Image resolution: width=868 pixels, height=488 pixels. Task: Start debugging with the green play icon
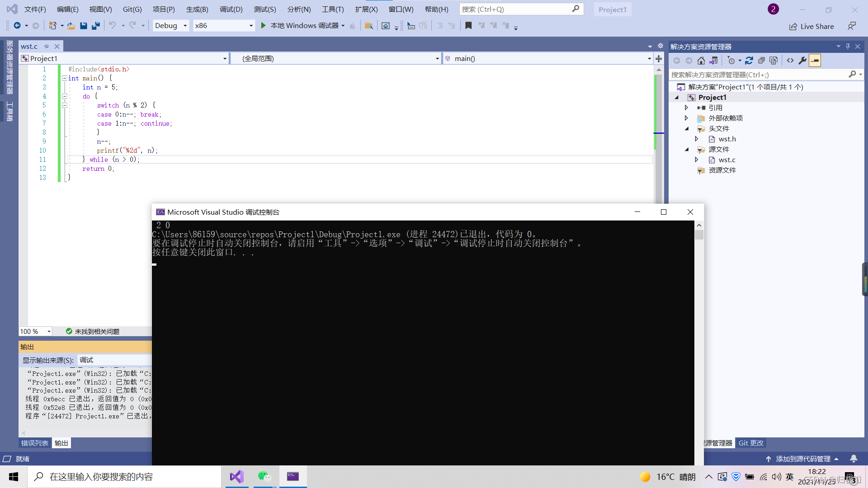(x=263, y=26)
